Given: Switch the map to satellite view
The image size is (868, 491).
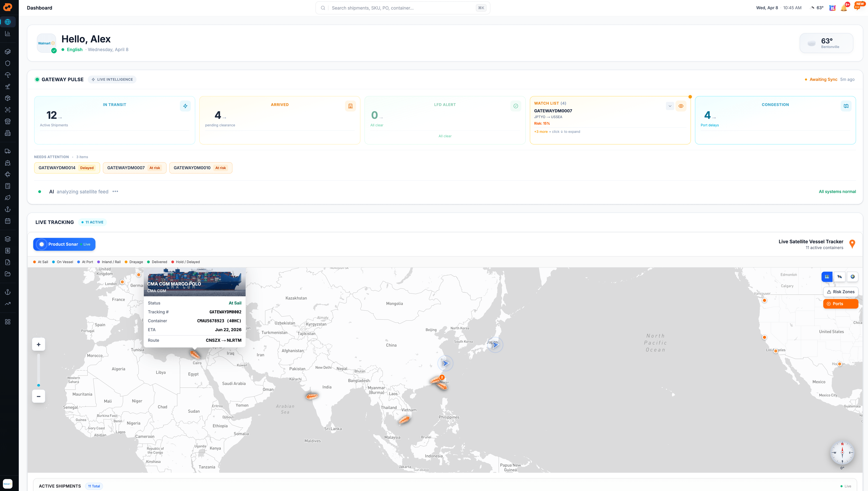Looking at the screenshot, I should pos(840,276).
